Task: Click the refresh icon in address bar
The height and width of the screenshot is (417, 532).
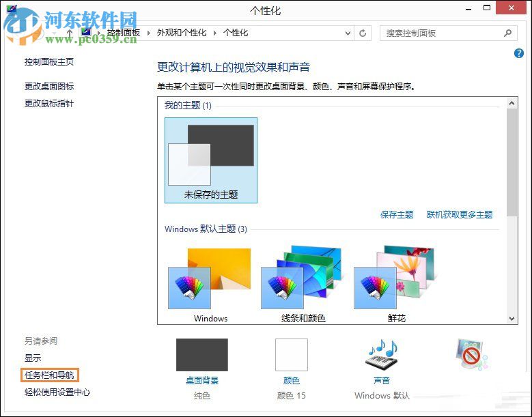Action: point(363,33)
